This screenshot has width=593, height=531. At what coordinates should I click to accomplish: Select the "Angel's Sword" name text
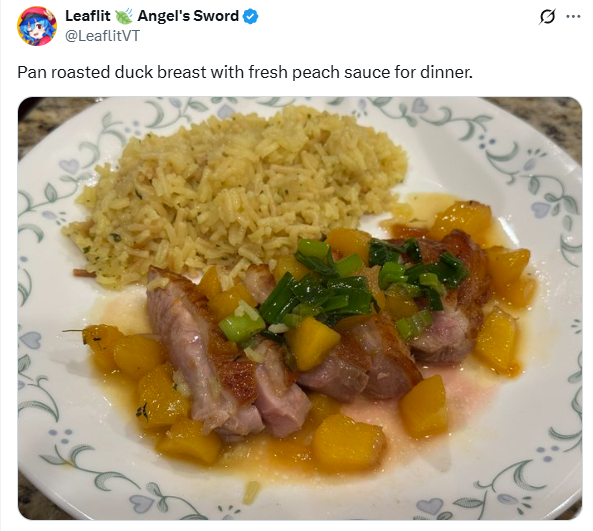188,16
